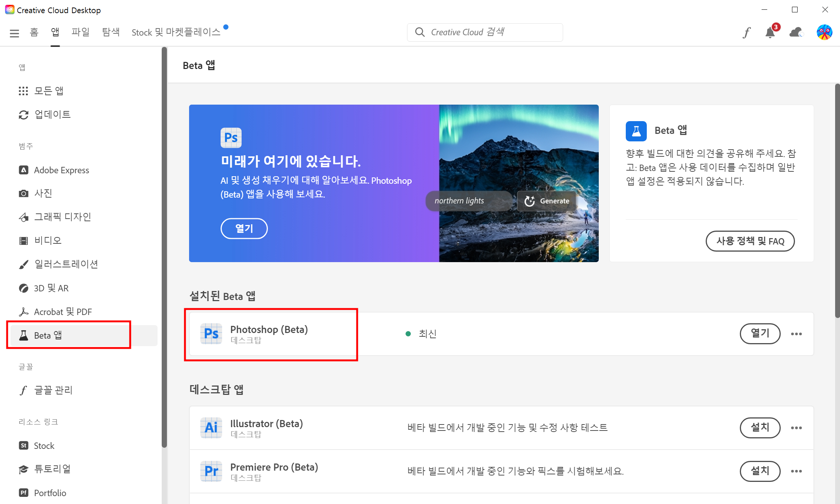The width and height of the screenshot is (840, 504).
Task: Open the fonts f icon in header
Action: [746, 33]
